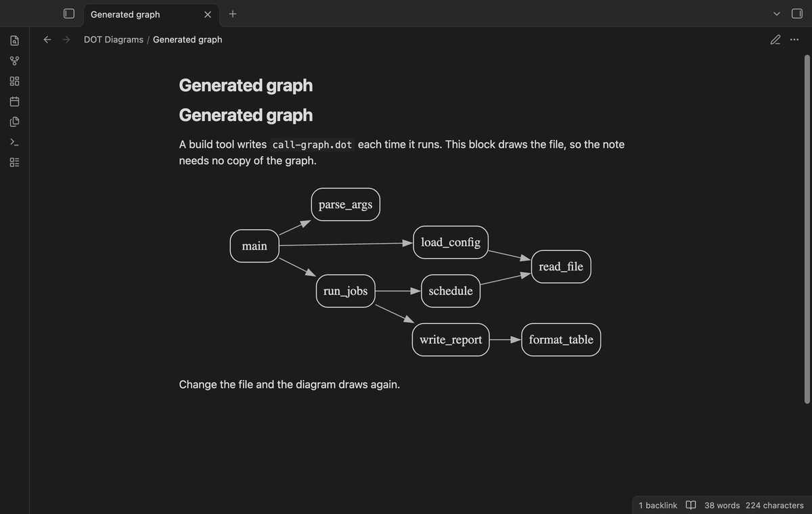Open a new tab with plus icon
Viewport: 812px width, 514px height.
point(232,14)
